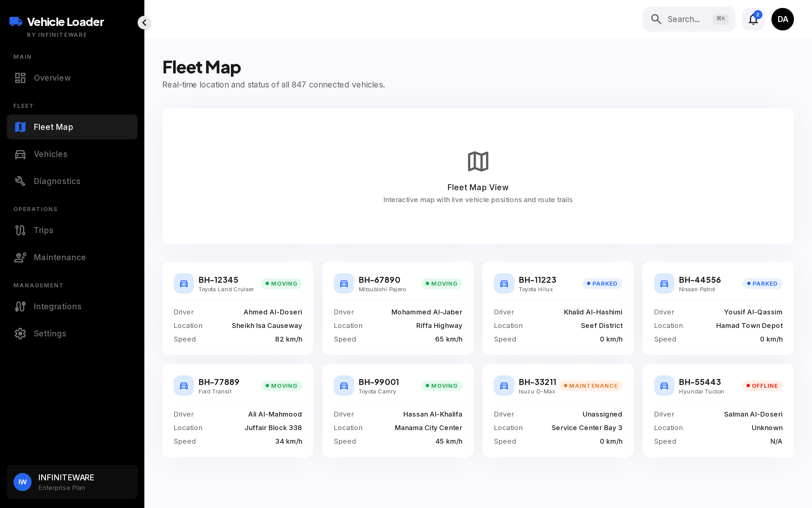Click the PARKED badge on BH-44556
Image resolution: width=812 pixels, height=508 pixels.
click(762, 284)
